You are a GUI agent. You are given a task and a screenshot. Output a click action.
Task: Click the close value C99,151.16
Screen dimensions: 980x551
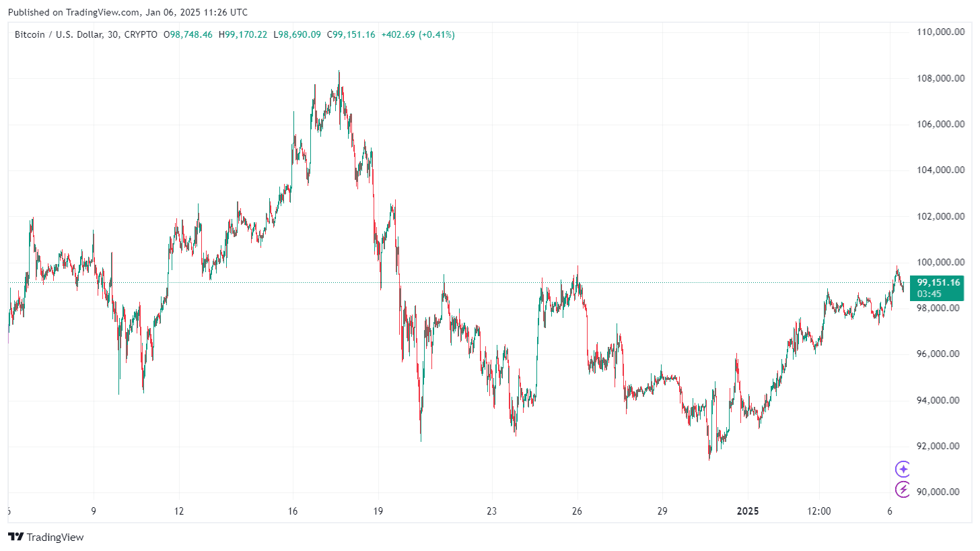click(x=351, y=34)
